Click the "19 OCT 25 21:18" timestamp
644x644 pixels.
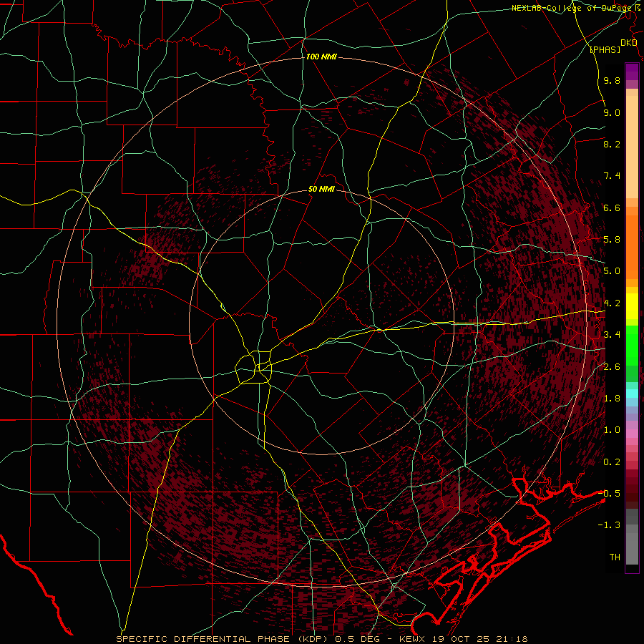(x=482, y=639)
